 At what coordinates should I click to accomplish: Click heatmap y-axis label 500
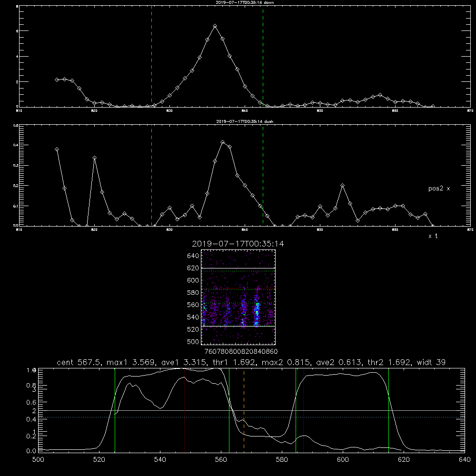[193, 342]
